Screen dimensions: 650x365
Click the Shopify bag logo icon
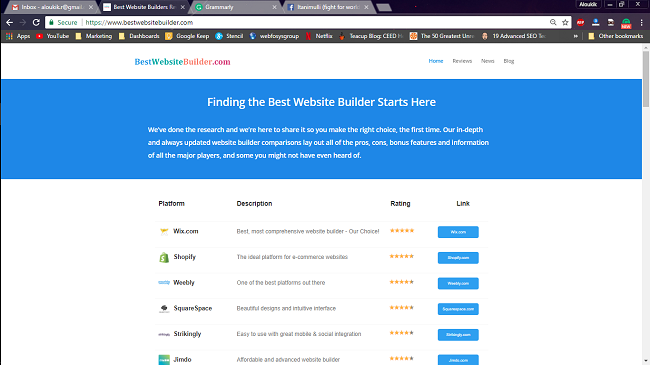pyautogui.click(x=164, y=258)
